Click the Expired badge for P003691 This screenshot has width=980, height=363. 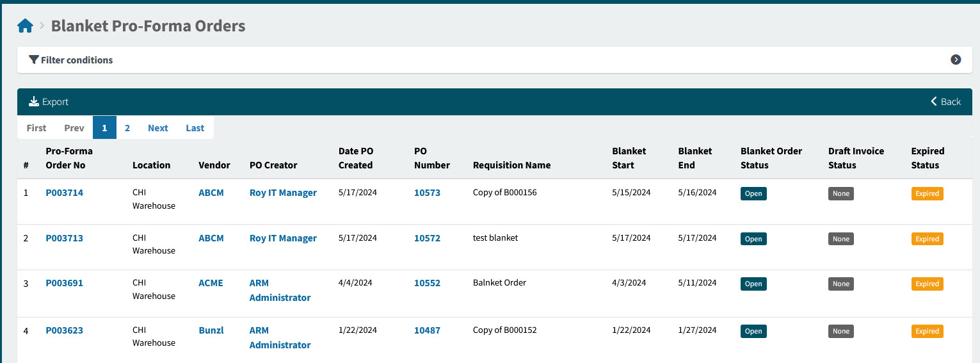928,284
